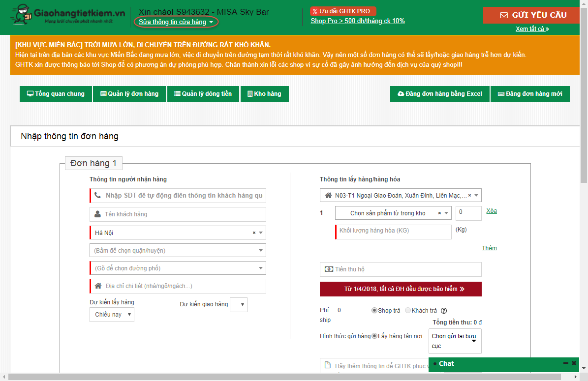Click the scroll up arrow
Viewport: 588px width, 381px height.
[x=584, y=3]
